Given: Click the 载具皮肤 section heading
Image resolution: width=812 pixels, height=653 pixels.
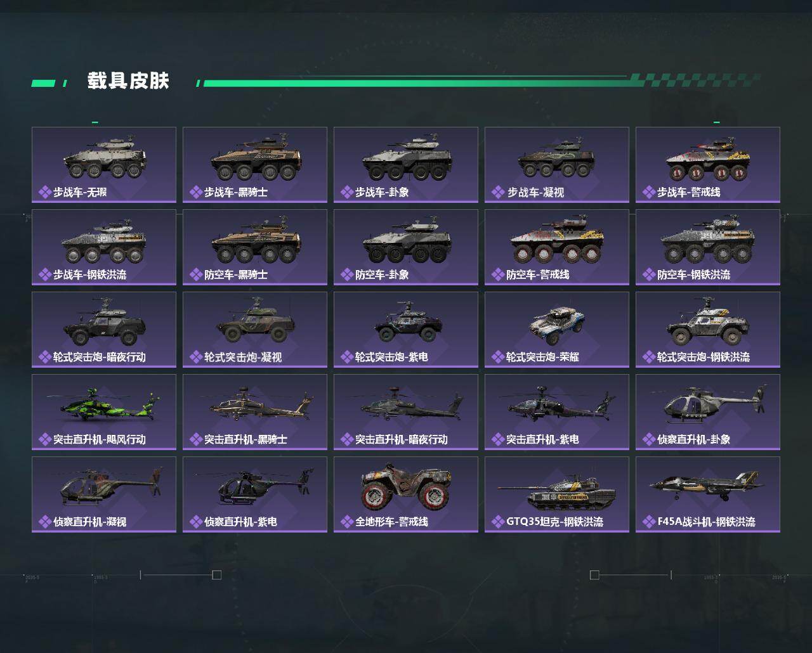Looking at the screenshot, I should 128,81.
